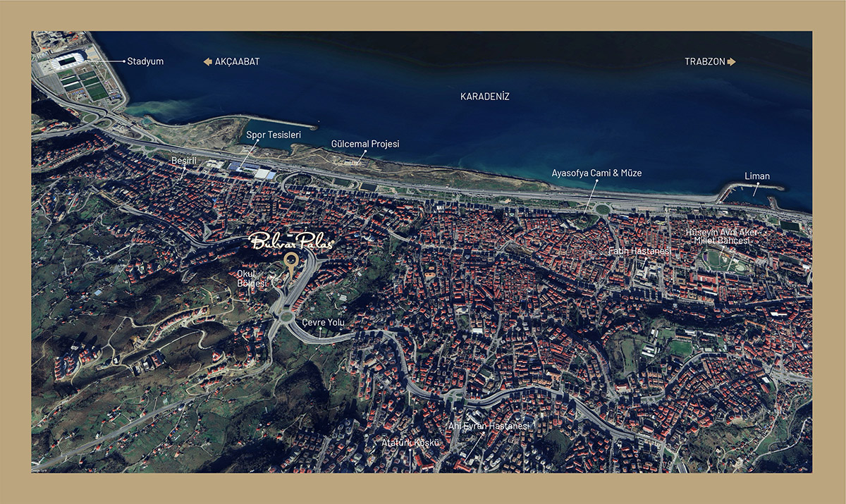Click the Atatürk Köşkü label
This screenshot has width=846, height=504.
(x=410, y=443)
